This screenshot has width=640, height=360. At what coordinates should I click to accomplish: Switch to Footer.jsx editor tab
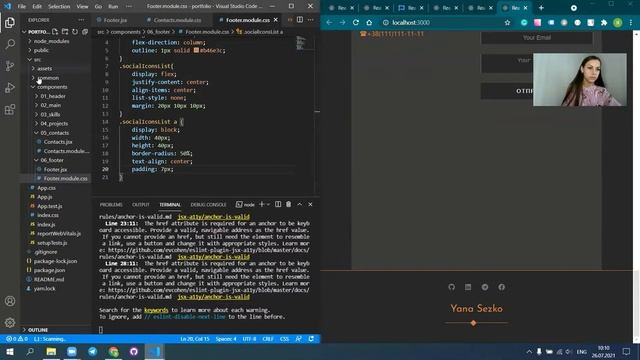(115, 20)
